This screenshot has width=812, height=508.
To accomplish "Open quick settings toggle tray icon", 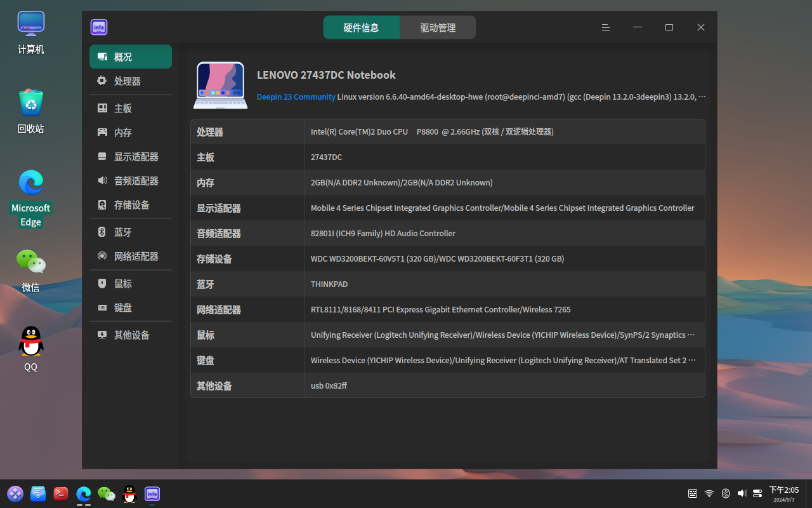I will pos(757,493).
